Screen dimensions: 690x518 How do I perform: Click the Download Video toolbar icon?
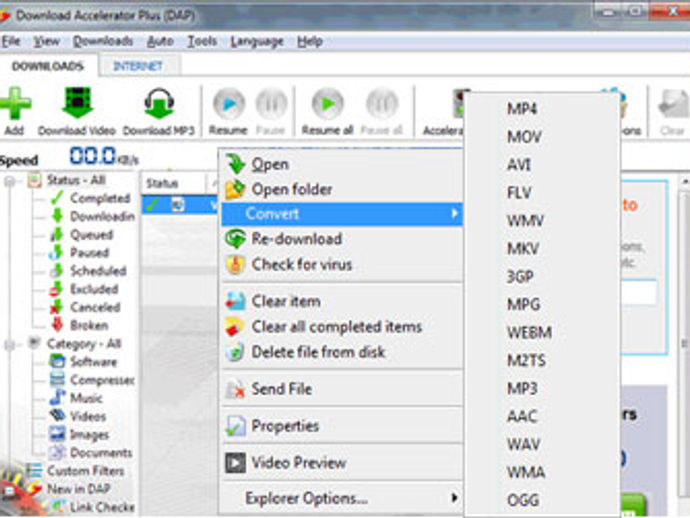(x=77, y=103)
